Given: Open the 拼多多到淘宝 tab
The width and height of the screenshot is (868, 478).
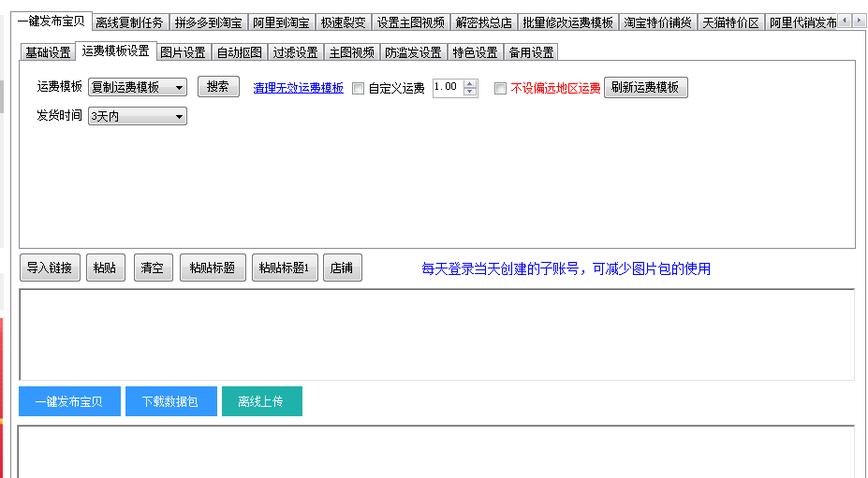Looking at the screenshot, I should (x=208, y=22).
